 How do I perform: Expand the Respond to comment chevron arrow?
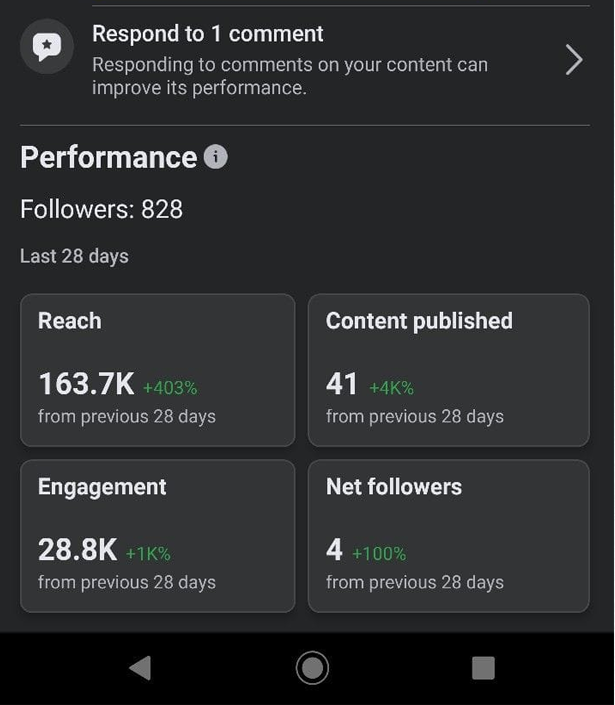[574, 60]
